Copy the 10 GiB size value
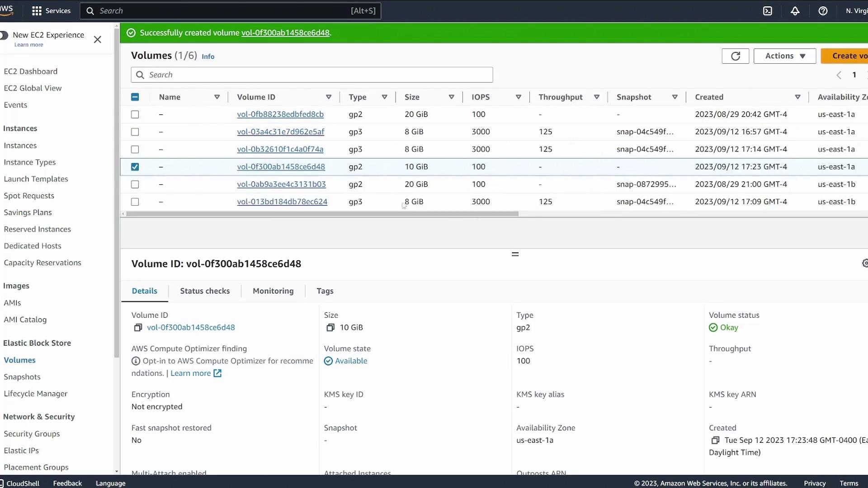This screenshot has height=488, width=868. (x=330, y=328)
